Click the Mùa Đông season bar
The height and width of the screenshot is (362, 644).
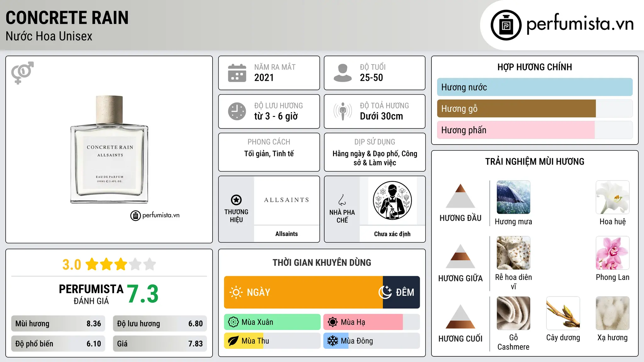(x=372, y=341)
